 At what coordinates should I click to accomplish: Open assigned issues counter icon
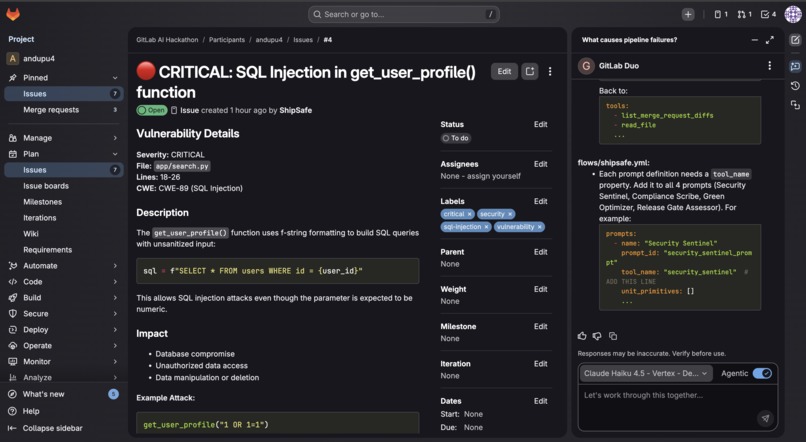coord(721,14)
